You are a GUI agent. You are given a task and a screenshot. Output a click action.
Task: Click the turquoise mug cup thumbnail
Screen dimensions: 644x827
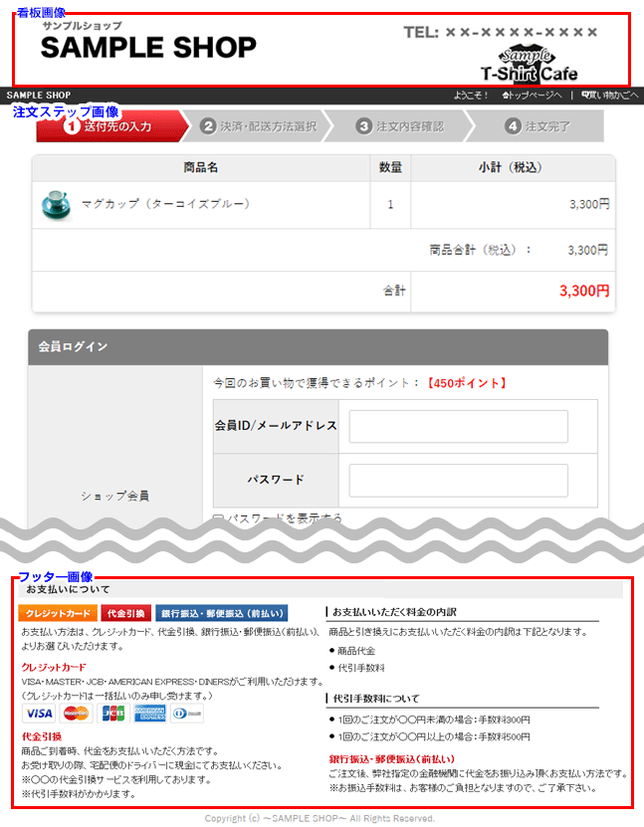coord(56,205)
